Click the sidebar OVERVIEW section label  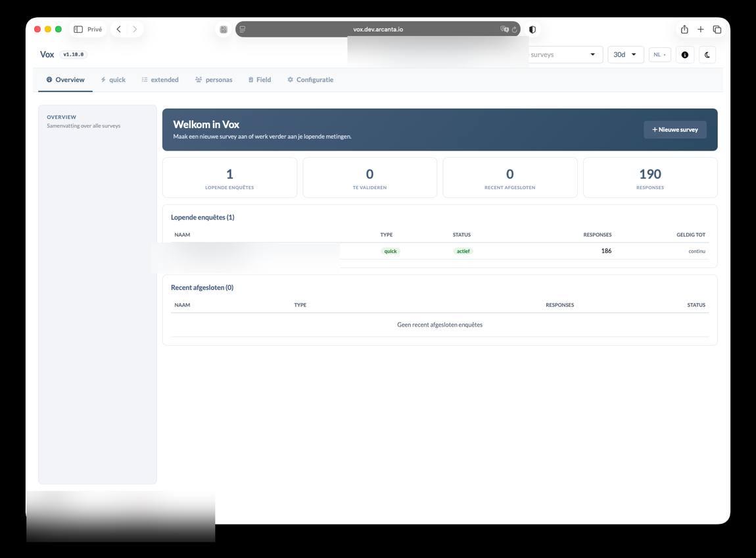coord(61,117)
